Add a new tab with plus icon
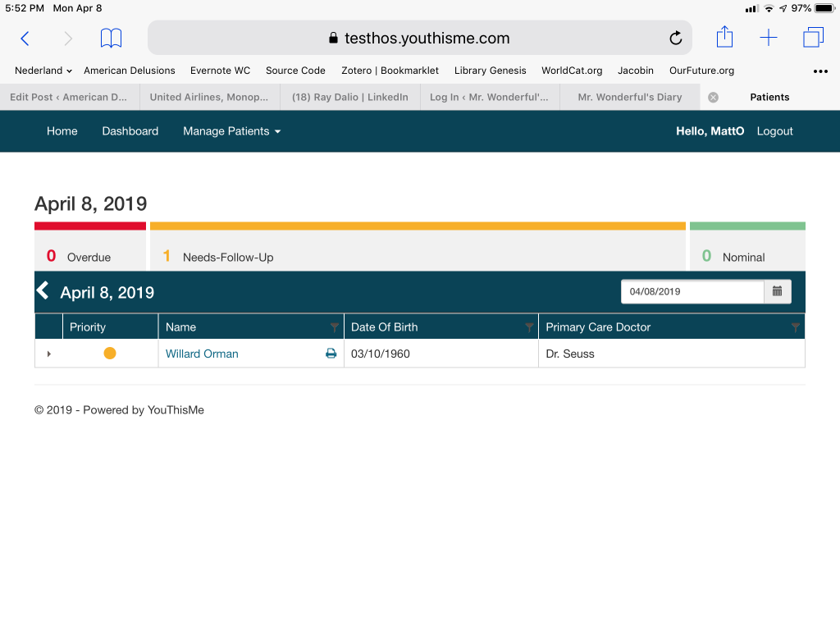The height and width of the screenshot is (630, 840). (x=768, y=38)
